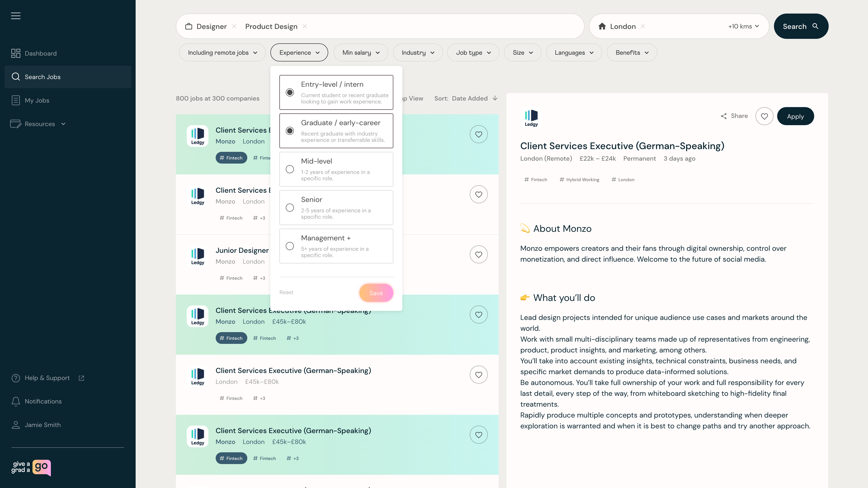Screen dimensions: 868x488
Task: Click the +3 tag on Junior Designer listing
Action: tap(259, 278)
